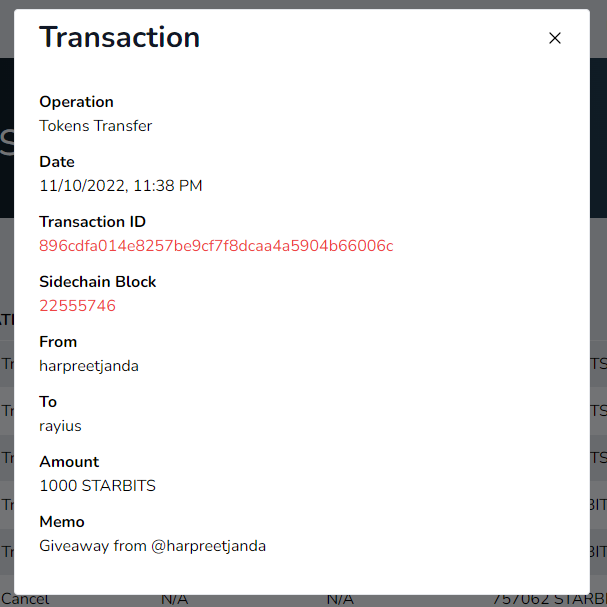This screenshot has width=607, height=607.
Task: Open transaction ID 896cdfa014e8257 link
Action: click(216, 246)
